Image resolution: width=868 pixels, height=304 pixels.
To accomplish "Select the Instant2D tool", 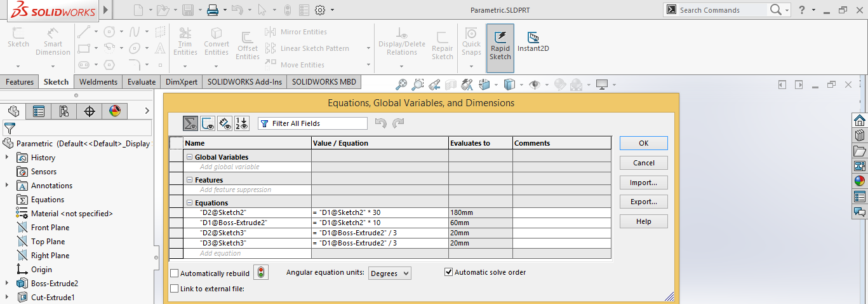I will (x=533, y=42).
